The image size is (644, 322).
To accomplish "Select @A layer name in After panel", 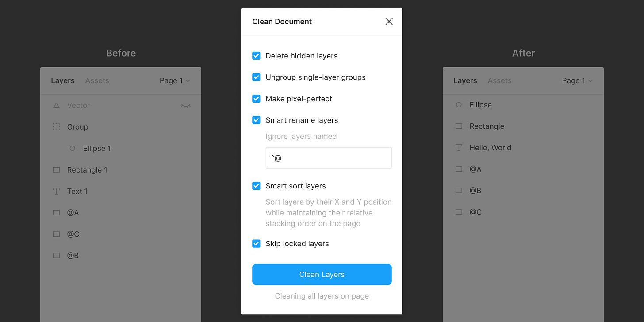I will point(475,169).
